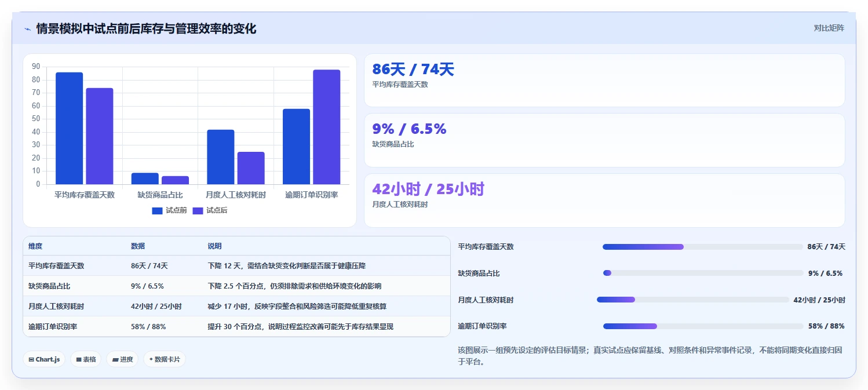The height and width of the screenshot is (390, 868).
Task: Click the 试点后 bar for 逾期订单识别率
Action: [327, 127]
